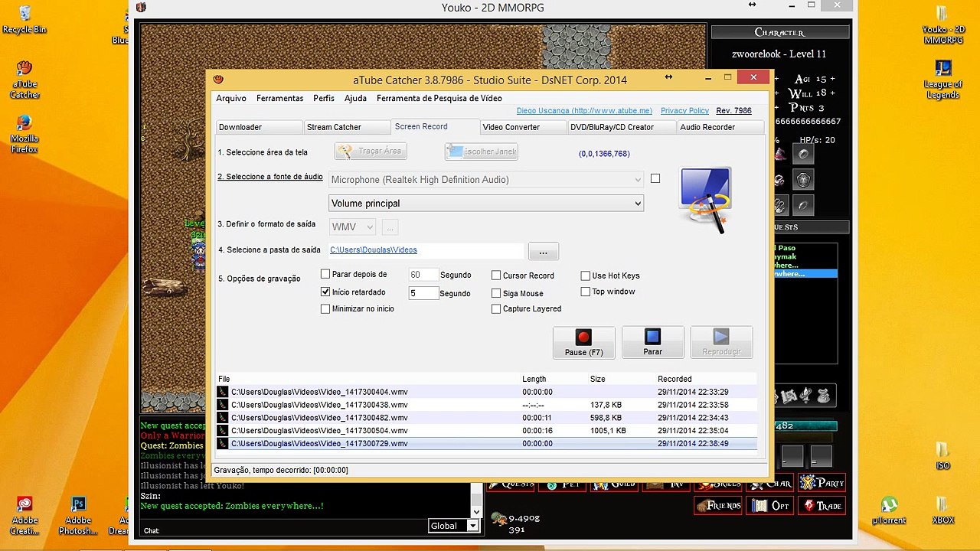Enable the Cursor Record checkbox
The image size is (980, 551).
pyautogui.click(x=496, y=275)
